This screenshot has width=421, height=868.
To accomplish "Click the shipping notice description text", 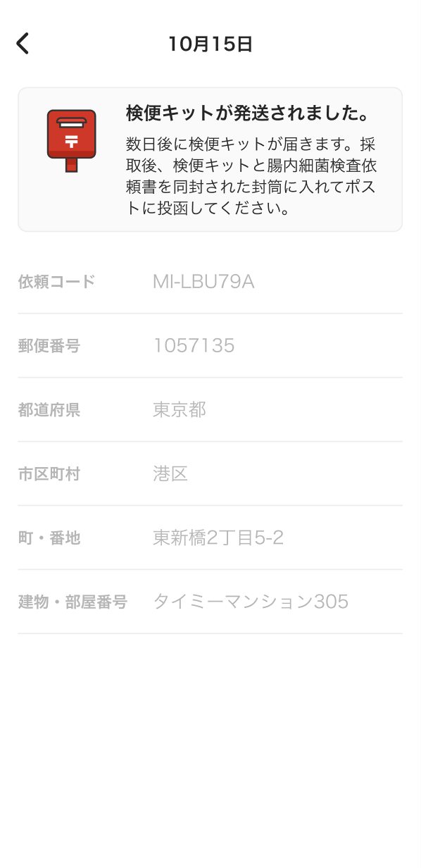I will click(x=250, y=177).
